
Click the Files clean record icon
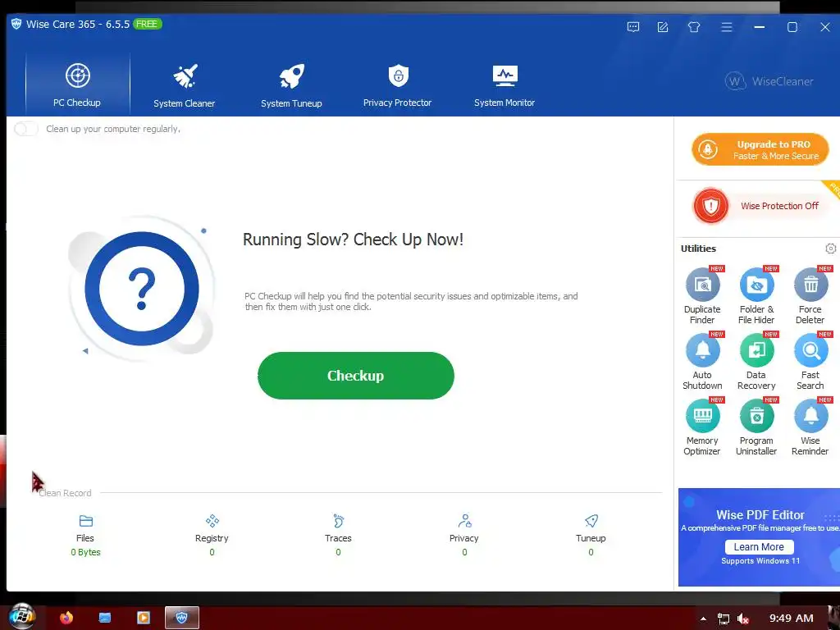pos(85,521)
